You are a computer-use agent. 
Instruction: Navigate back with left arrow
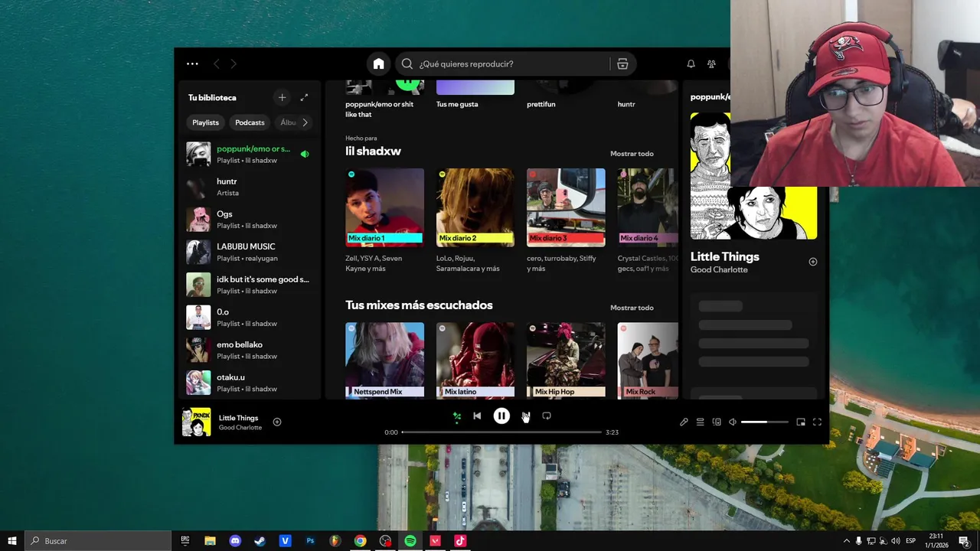216,64
